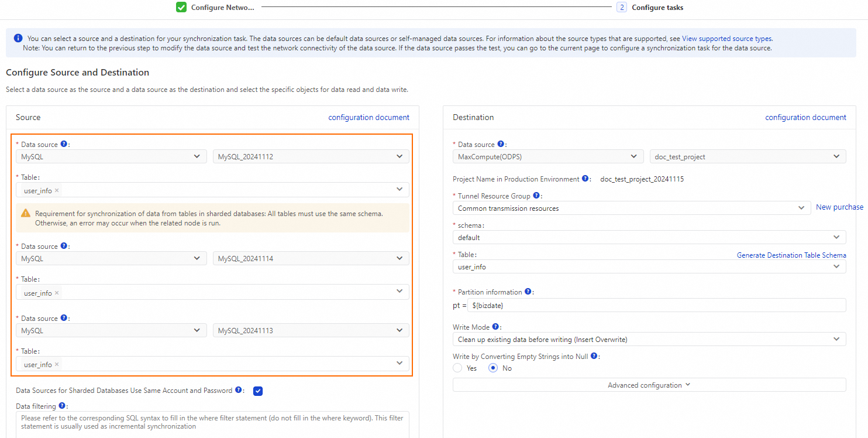This screenshot has height=438, width=868.
Task: Open the MySQL type dropdown beside MySQL_20241112
Action: [111, 156]
